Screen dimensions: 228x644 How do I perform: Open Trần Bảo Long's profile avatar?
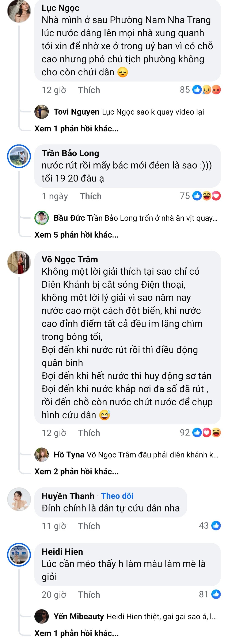pos(19,156)
